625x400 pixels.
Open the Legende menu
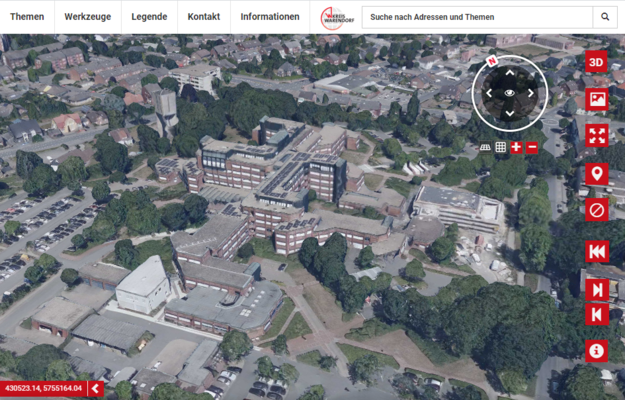point(149,17)
